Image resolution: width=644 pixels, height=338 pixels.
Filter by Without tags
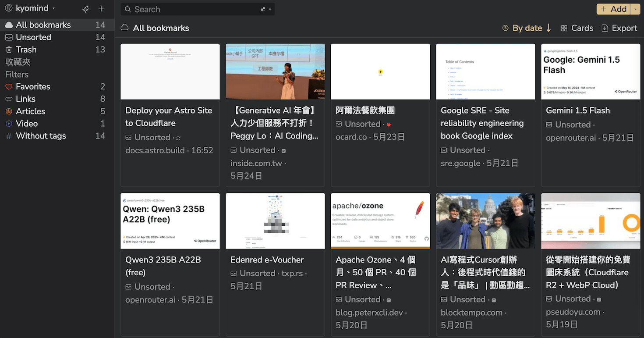pos(57,136)
